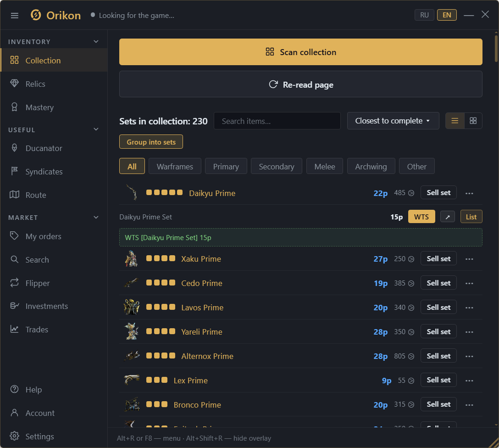Switch to grid view
Screen dimensions: 499x448
click(x=473, y=121)
